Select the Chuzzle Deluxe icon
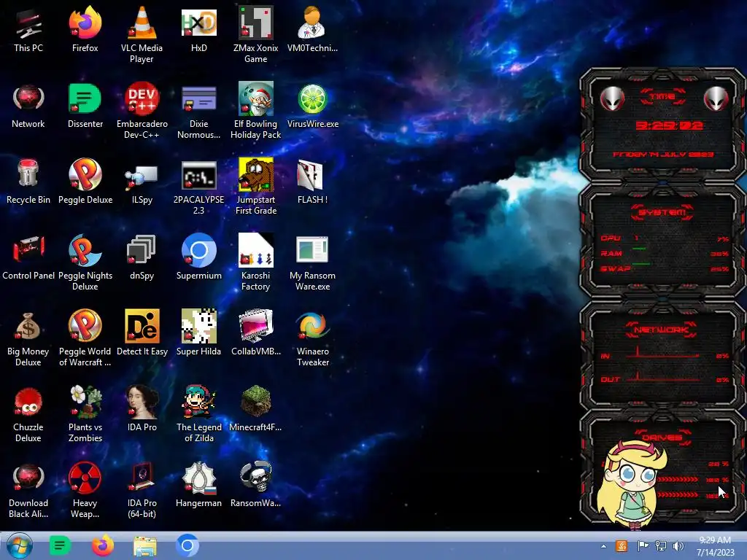Viewport: 747px width, 560px height. (x=28, y=402)
